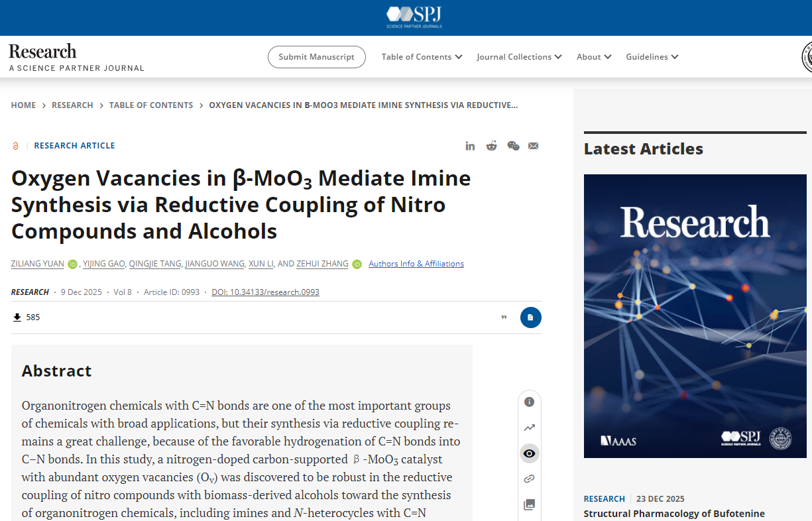
Task: Open the references link chain icon
Action: (529, 479)
